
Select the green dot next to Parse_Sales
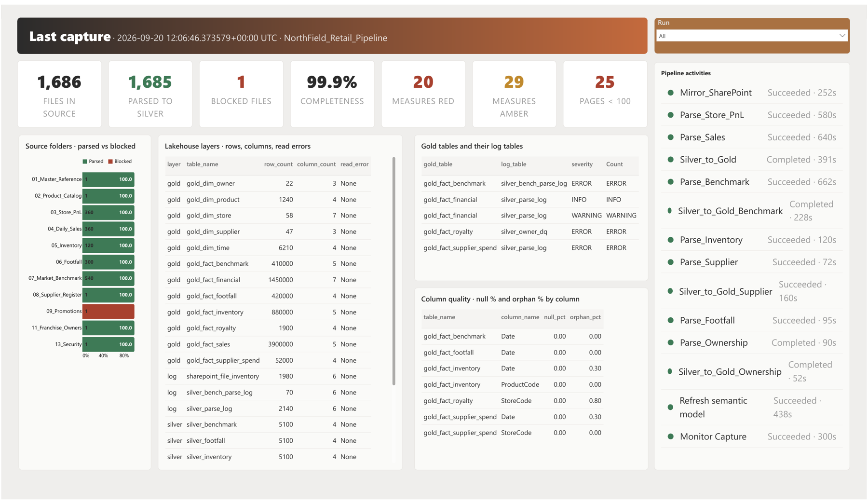point(670,137)
